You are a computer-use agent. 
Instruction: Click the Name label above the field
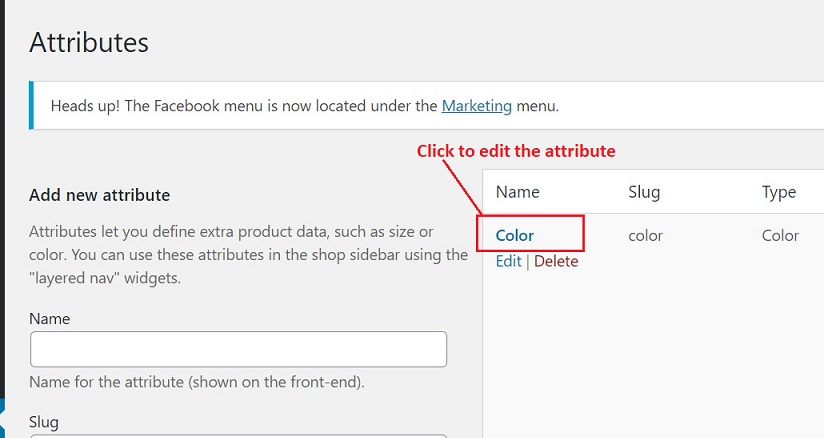[49, 319]
